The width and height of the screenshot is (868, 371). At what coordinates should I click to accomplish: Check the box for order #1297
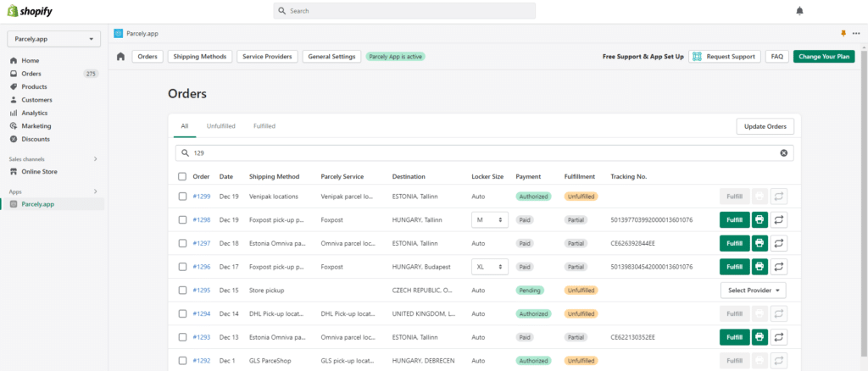coord(182,243)
